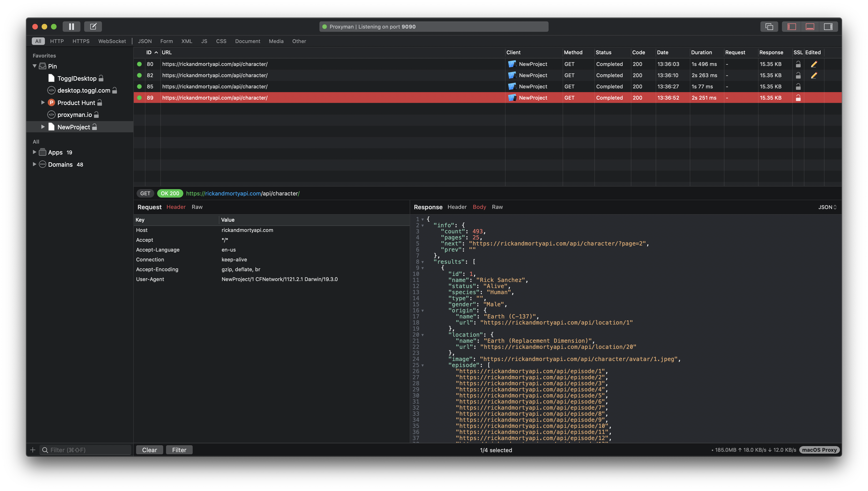Screen dimensions: 868x491
Task: Switch to the Response Raw tab
Action: (x=497, y=207)
